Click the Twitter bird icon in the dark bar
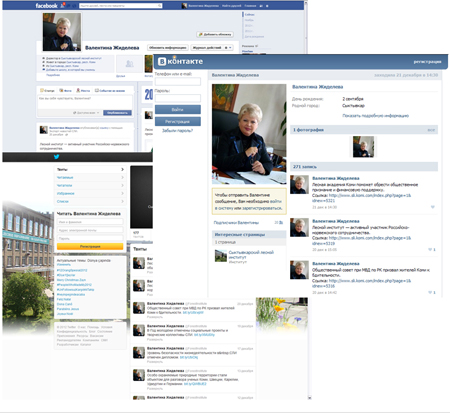450x413 pixels. [x=56, y=157]
